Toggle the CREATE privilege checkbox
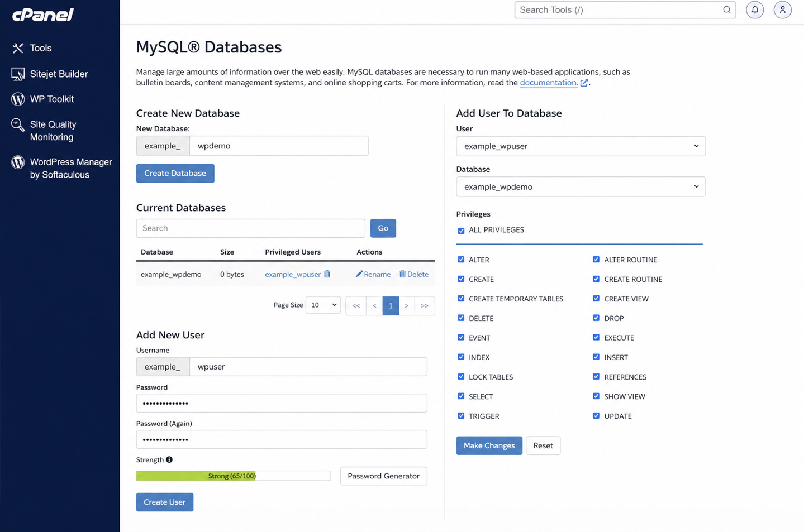Viewport: 804px width, 532px height. [461, 279]
